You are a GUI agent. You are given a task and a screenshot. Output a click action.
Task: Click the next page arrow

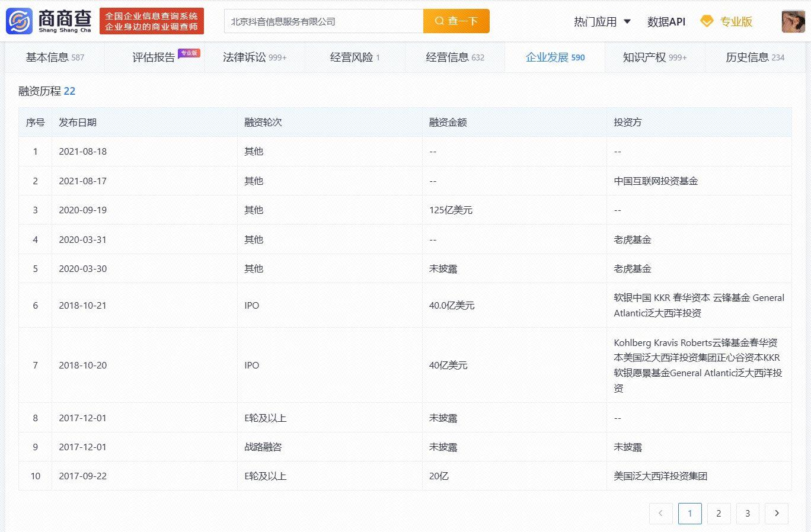click(777, 514)
